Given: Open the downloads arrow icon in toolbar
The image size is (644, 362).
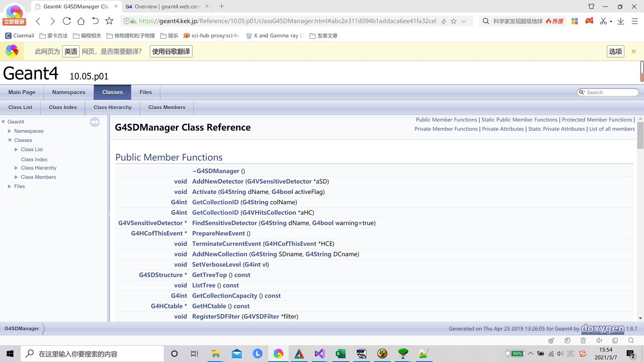Looking at the screenshot, I should point(621,21).
